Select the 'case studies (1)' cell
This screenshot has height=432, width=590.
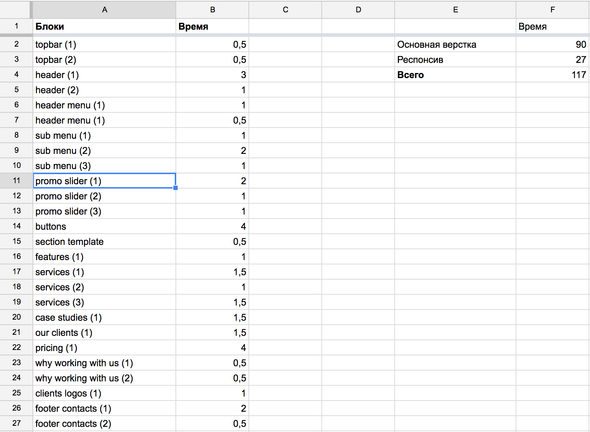[104, 317]
